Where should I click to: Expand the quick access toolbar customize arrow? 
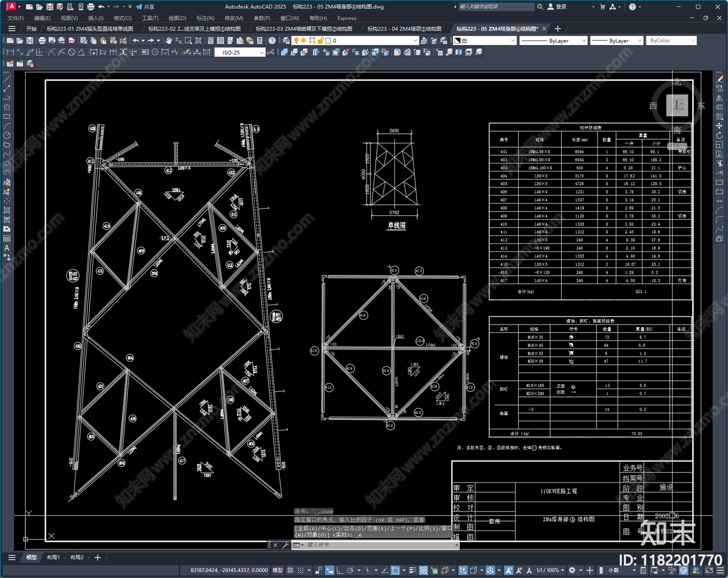pos(130,7)
